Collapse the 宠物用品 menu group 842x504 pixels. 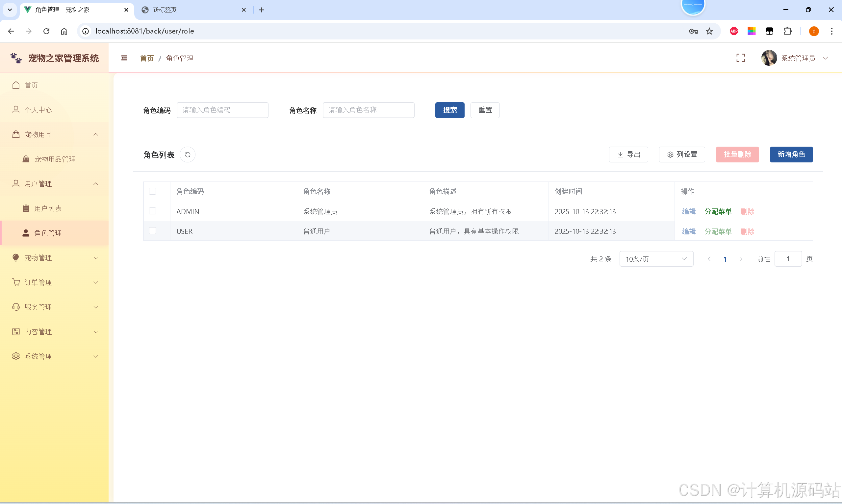[x=54, y=134]
